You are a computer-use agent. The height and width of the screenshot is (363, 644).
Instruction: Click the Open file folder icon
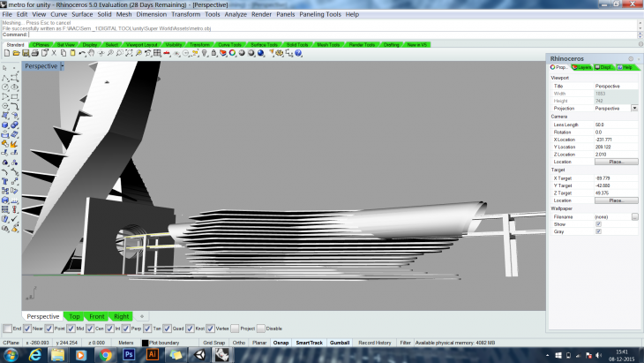[x=16, y=53]
